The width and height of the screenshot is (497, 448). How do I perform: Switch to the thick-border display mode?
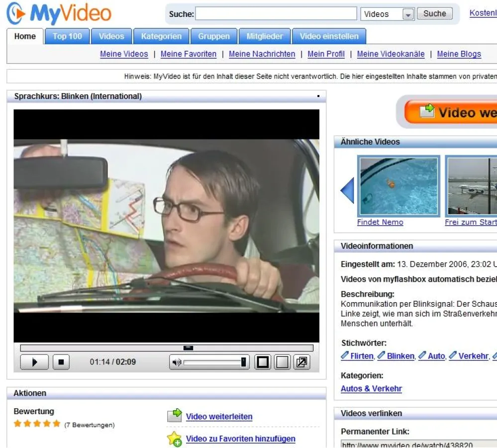point(263,362)
